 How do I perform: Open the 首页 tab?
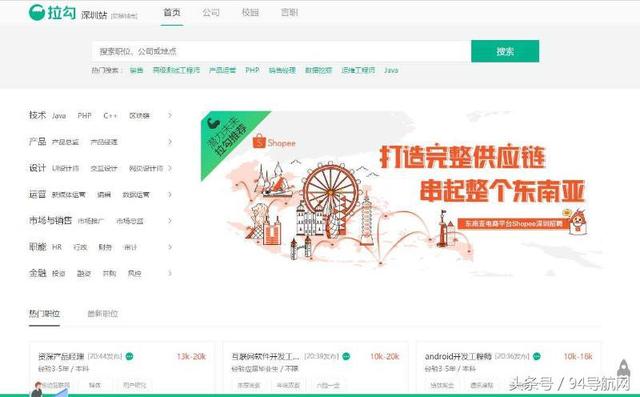pyautogui.click(x=172, y=13)
